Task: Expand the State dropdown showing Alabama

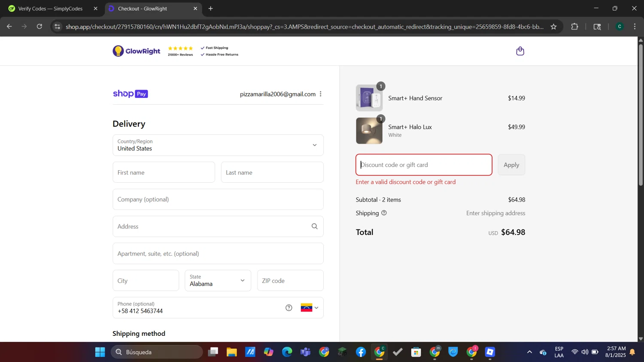Action: [218, 281]
